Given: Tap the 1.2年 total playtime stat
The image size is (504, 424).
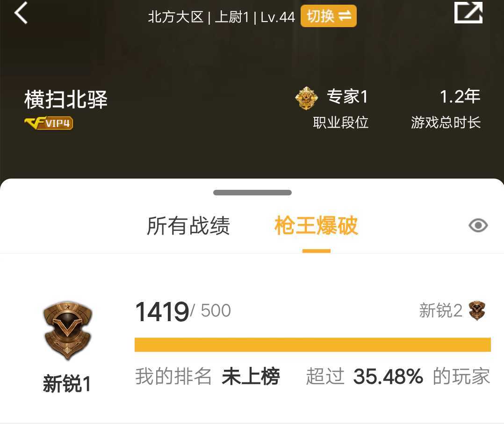Looking at the screenshot, I should point(460,96).
